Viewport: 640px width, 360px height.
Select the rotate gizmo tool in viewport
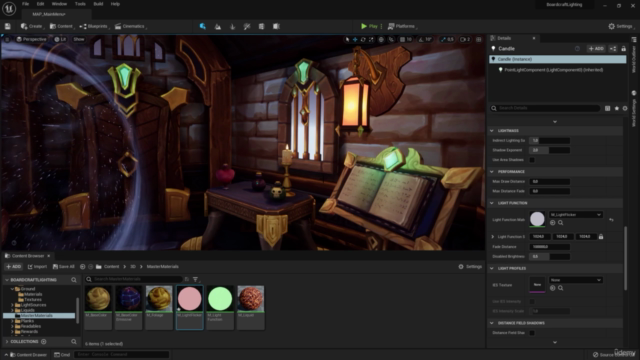pyautogui.click(x=363, y=40)
